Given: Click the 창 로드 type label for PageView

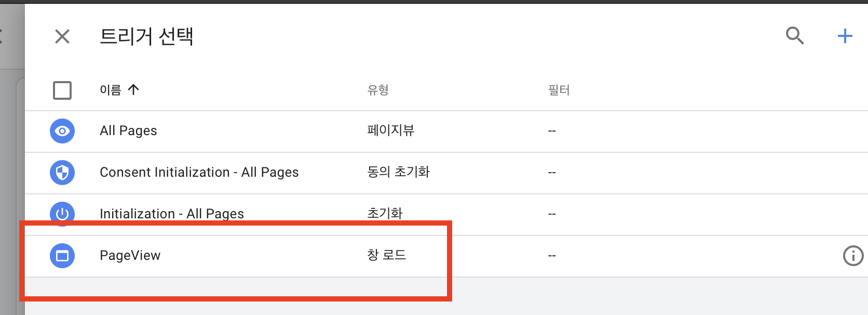Looking at the screenshot, I should tap(386, 255).
